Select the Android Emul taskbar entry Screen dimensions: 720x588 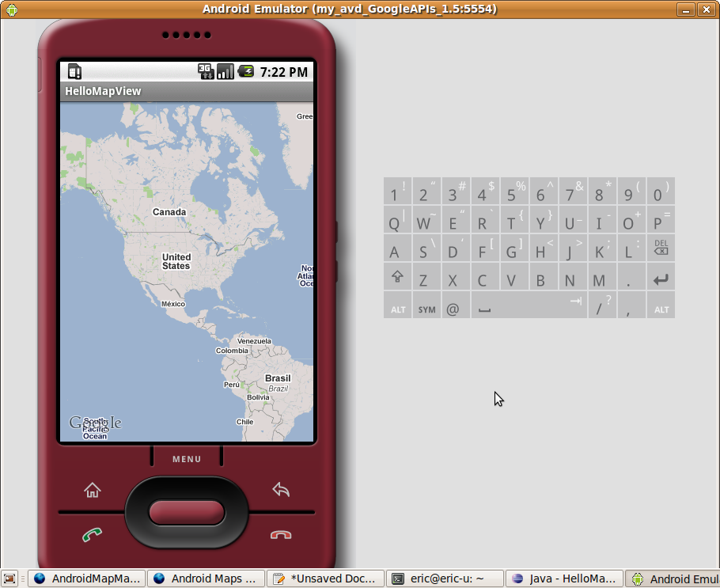click(x=673, y=579)
